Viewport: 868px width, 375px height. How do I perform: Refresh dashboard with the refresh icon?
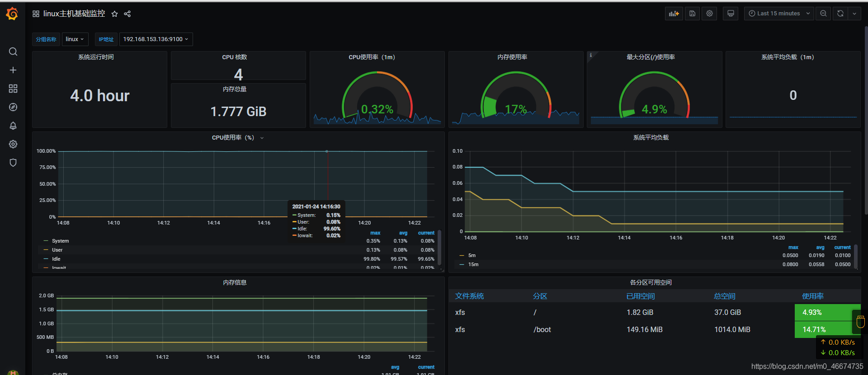click(x=840, y=14)
